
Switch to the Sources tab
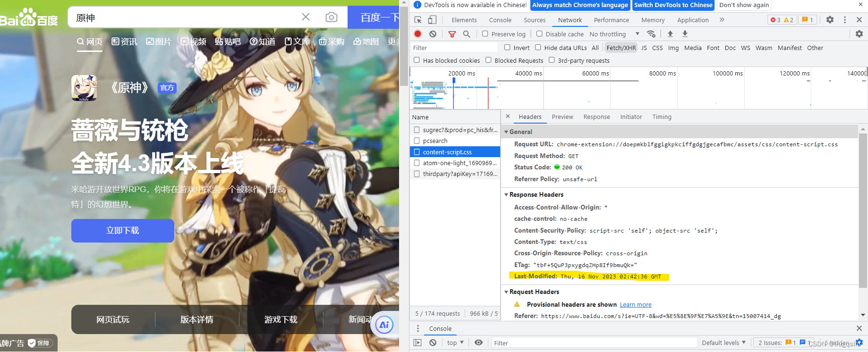pyautogui.click(x=535, y=20)
